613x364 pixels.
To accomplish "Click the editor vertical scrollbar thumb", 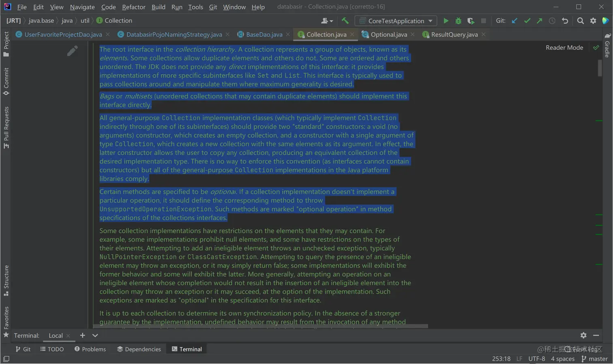I will click(600, 68).
